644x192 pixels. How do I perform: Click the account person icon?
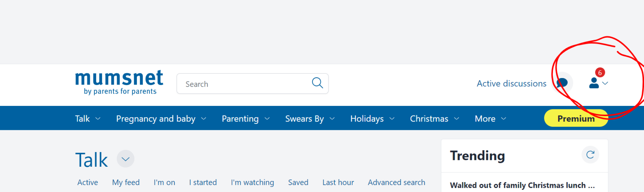coord(594,84)
